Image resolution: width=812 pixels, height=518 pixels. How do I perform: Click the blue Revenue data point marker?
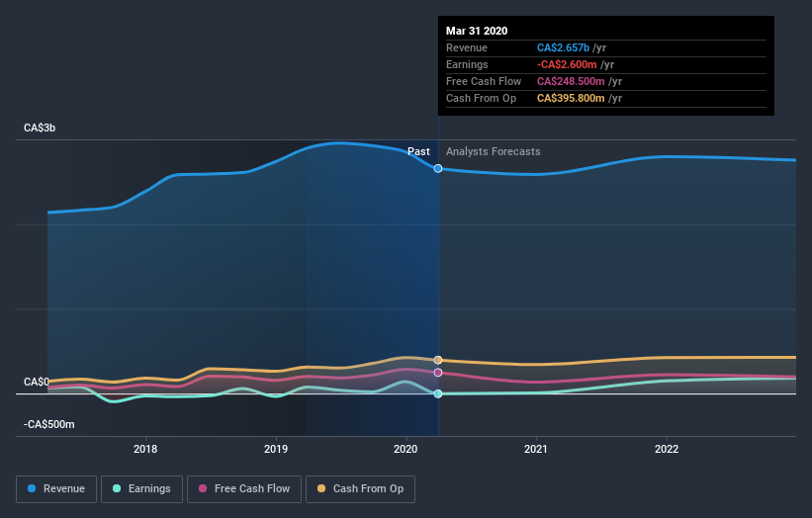pyautogui.click(x=438, y=169)
